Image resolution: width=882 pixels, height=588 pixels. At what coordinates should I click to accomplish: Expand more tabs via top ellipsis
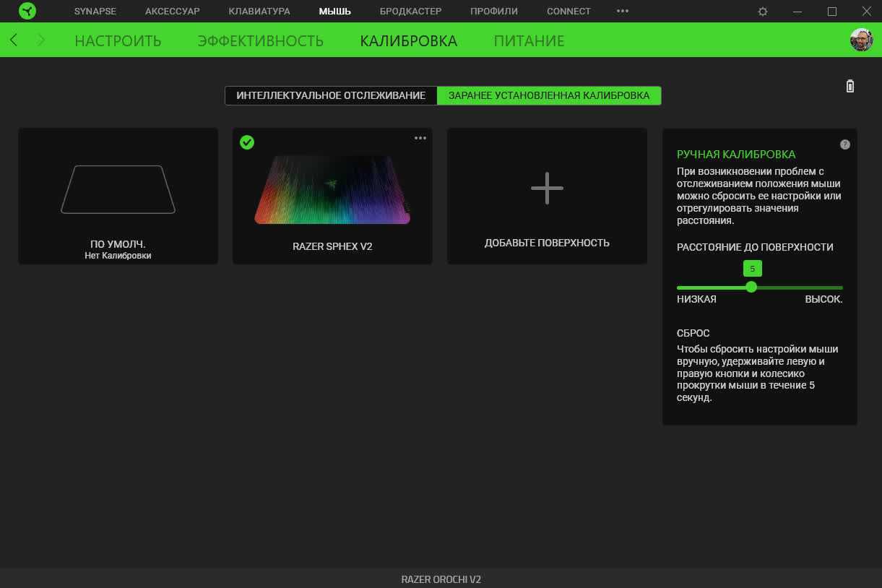[x=623, y=11]
